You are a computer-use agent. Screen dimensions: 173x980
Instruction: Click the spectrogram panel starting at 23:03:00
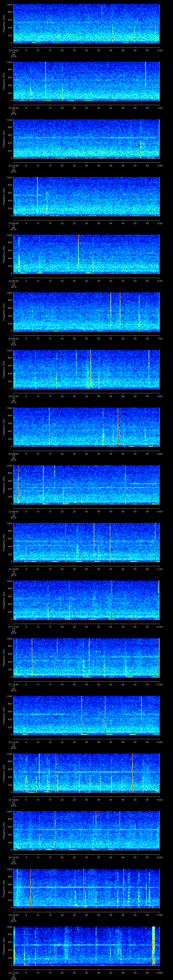(x=87, y=139)
